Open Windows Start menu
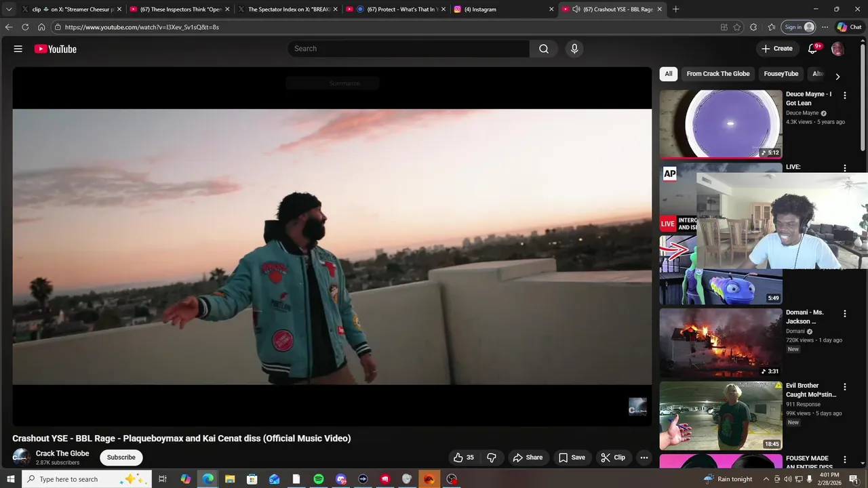Screen dimensions: 868x488 click(x=11, y=479)
